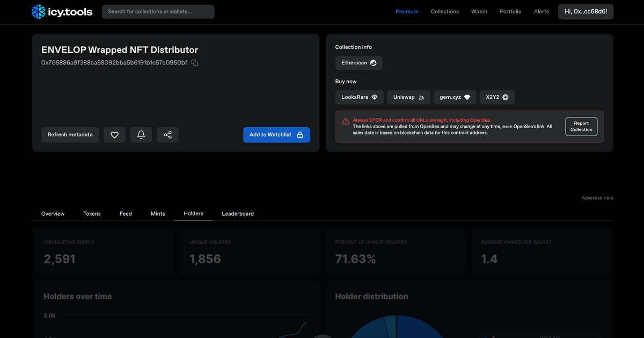The height and width of the screenshot is (338, 644).
Task: Select the Holders tab
Action: [193, 214]
